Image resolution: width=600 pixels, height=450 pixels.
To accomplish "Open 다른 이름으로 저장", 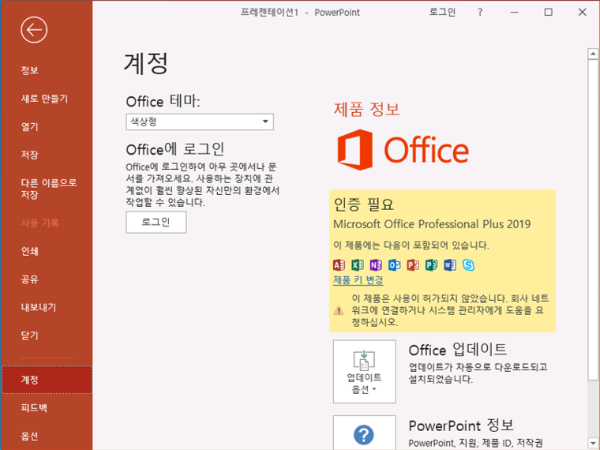I will pyautogui.click(x=49, y=189).
